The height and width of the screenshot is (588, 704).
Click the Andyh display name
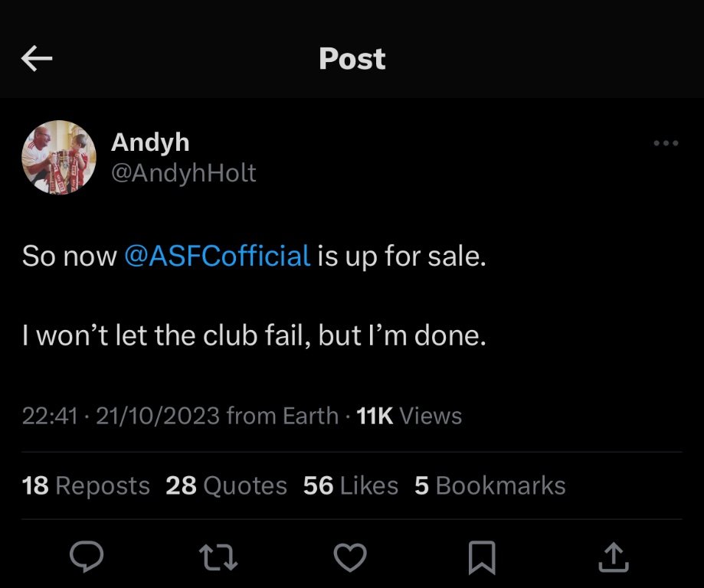[150, 142]
